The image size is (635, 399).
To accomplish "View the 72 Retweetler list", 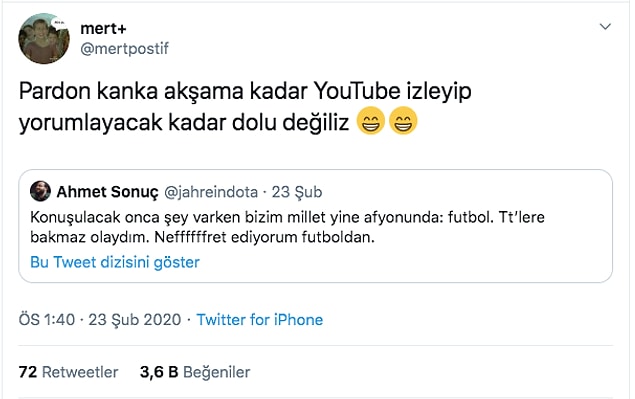I will pyautogui.click(x=68, y=372).
